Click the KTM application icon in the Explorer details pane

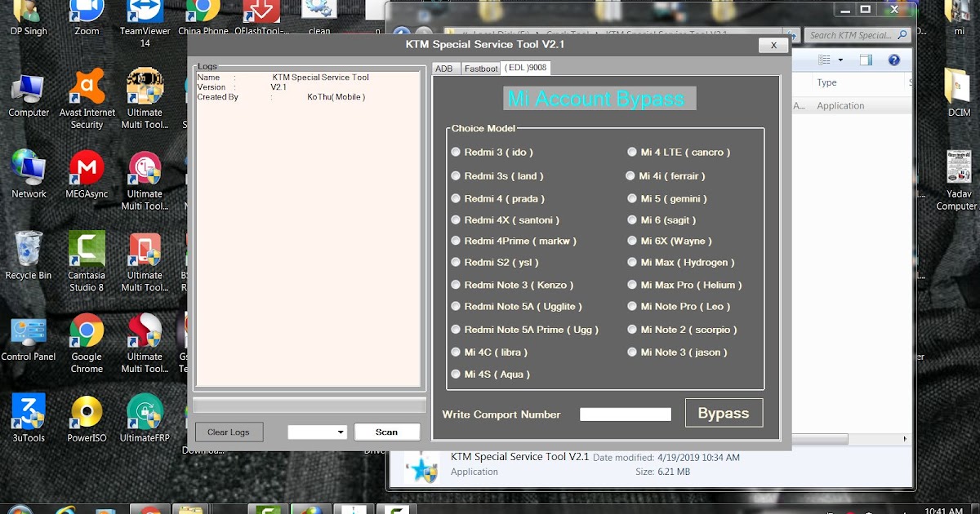click(x=422, y=467)
